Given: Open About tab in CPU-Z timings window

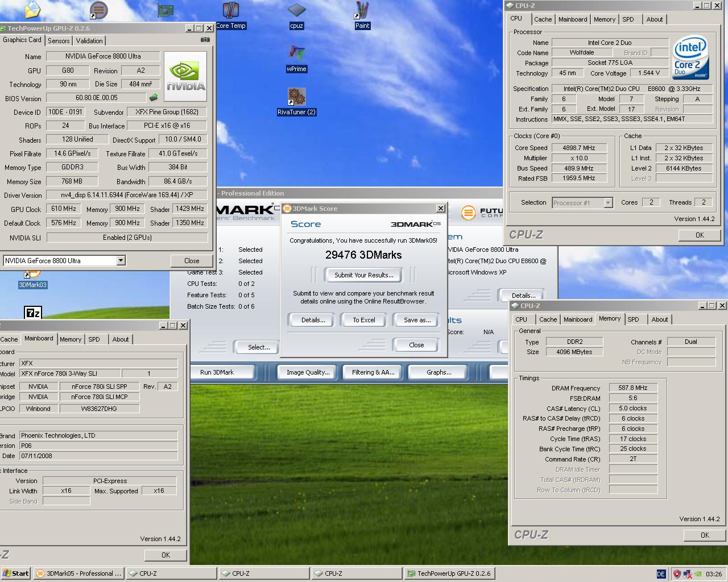Looking at the screenshot, I should point(660,319).
